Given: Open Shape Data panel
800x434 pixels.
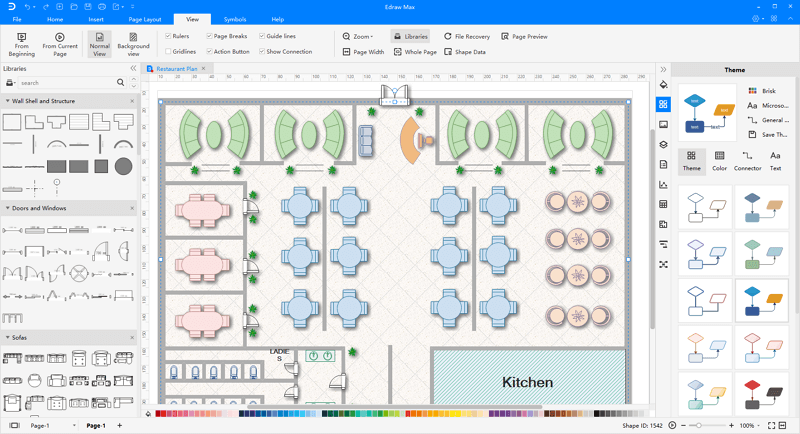Looking at the screenshot, I should point(464,52).
